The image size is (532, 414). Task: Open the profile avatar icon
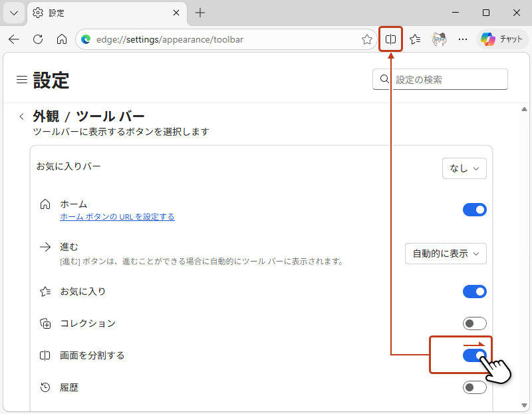(x=439, y=39)
